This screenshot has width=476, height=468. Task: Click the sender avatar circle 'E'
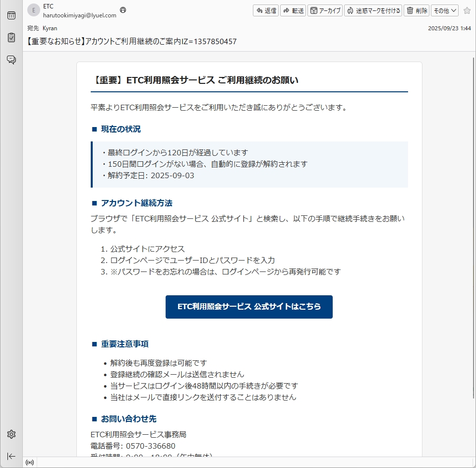34,10
